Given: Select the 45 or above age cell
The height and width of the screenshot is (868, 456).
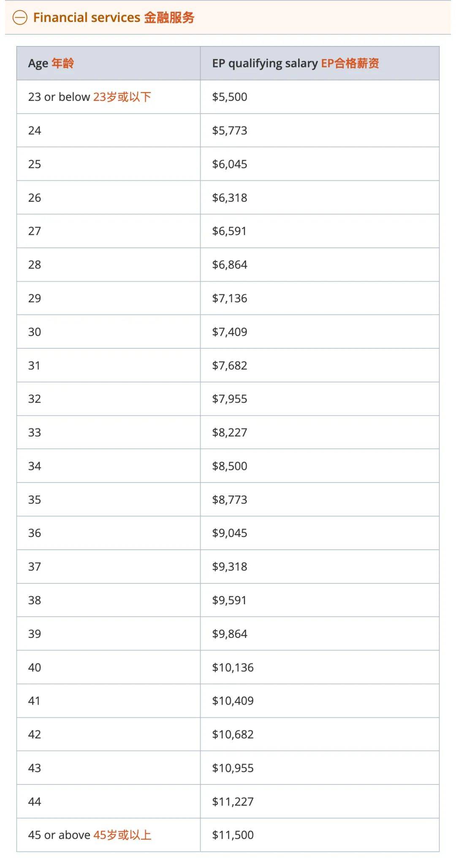Looking at the screenshot, I should click(90, 835).
